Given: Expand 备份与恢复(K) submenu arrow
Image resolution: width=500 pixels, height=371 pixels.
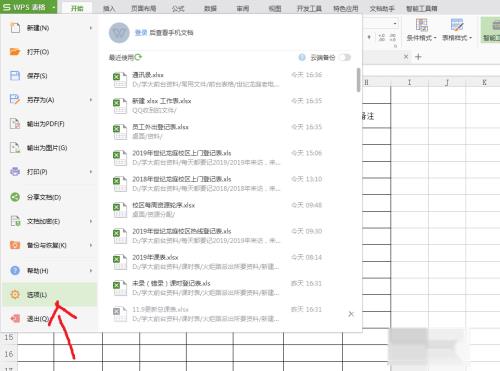Looking at the screenshot, I should pos(91,245).
